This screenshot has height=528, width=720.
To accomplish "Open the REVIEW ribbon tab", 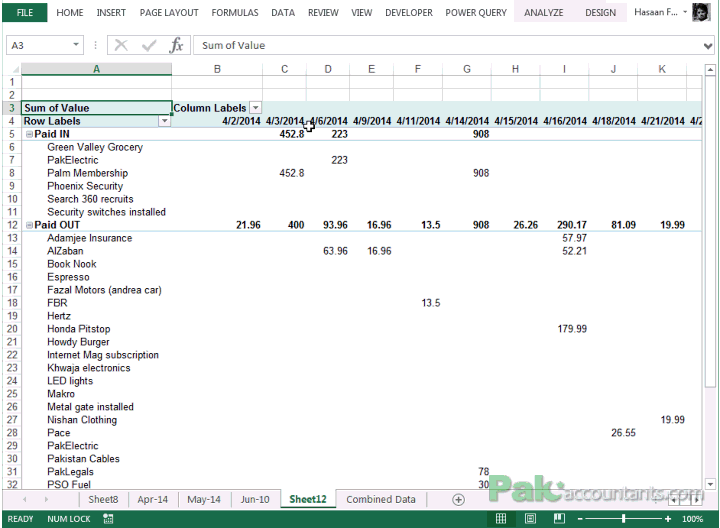I will tap(323, 12).
